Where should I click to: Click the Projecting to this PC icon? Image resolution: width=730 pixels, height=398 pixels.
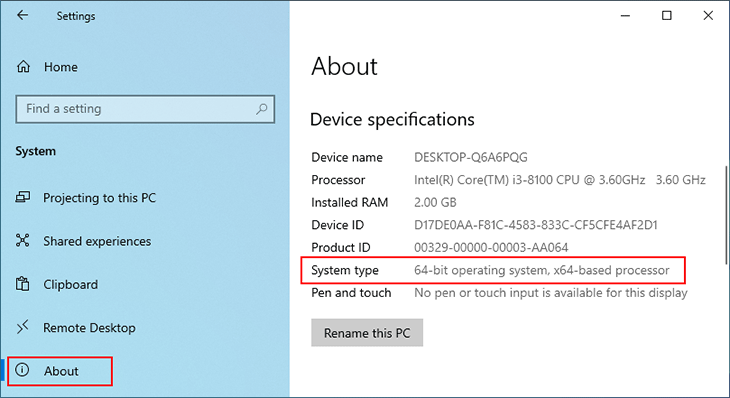23,197
